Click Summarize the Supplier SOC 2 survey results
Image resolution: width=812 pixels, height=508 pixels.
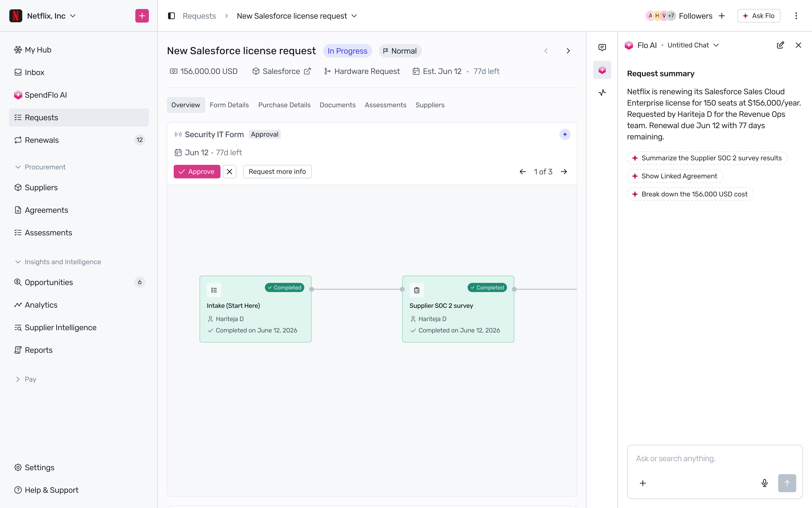(707, 158)
